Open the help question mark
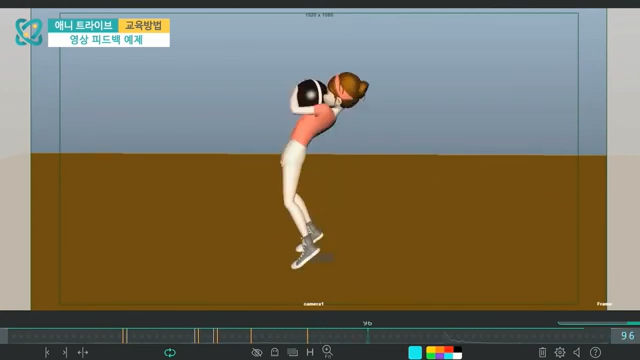Screen dimensions: 640x360 pos(595,352)
